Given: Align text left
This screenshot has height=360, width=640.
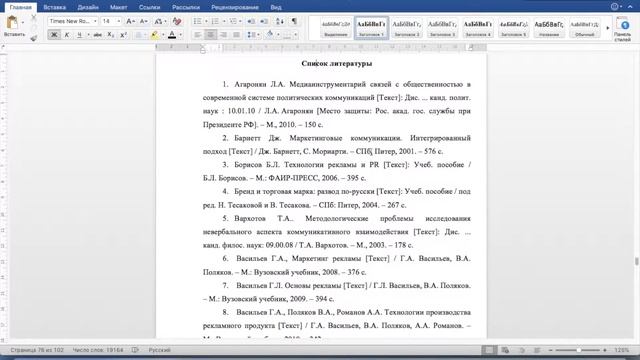Looking at the screenshot, I should pos(197,35).
